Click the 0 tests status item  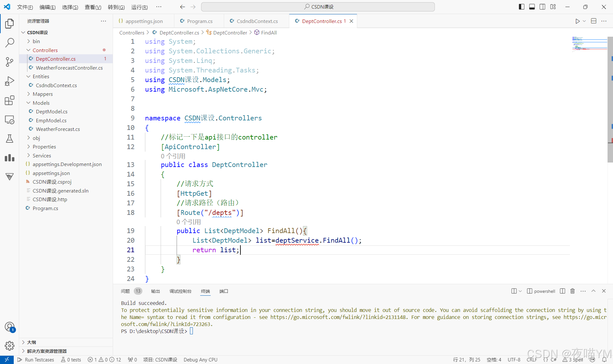(x=71, y=360)
